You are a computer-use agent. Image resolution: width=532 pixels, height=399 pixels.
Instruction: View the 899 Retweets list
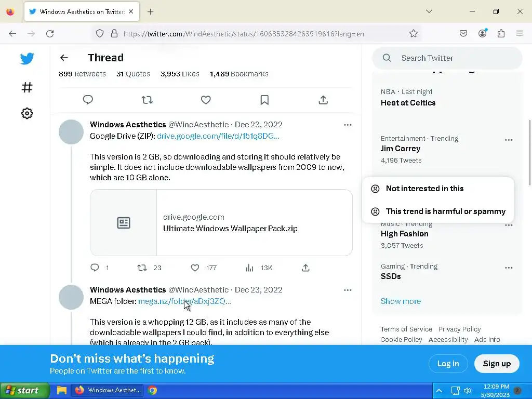[x=82, y=74]
